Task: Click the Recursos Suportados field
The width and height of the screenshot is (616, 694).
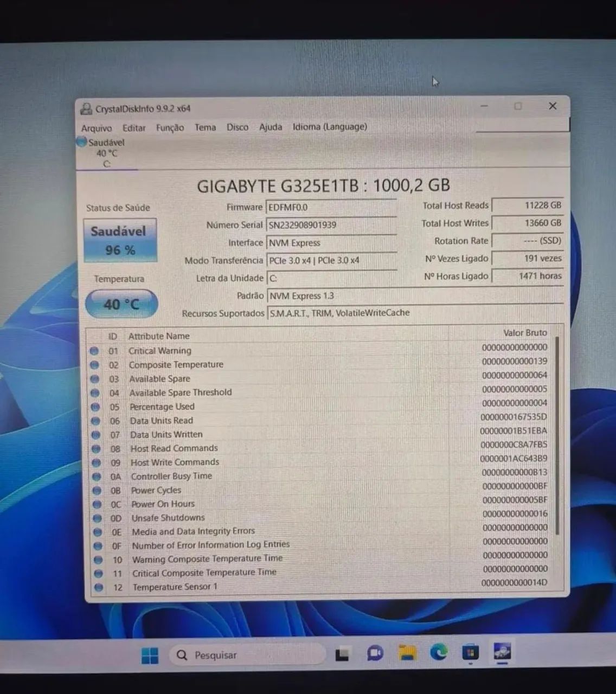Action: point(415,313)
